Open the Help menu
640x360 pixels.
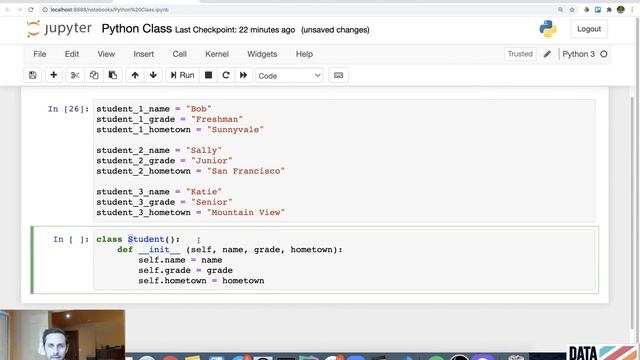(304, 54)
